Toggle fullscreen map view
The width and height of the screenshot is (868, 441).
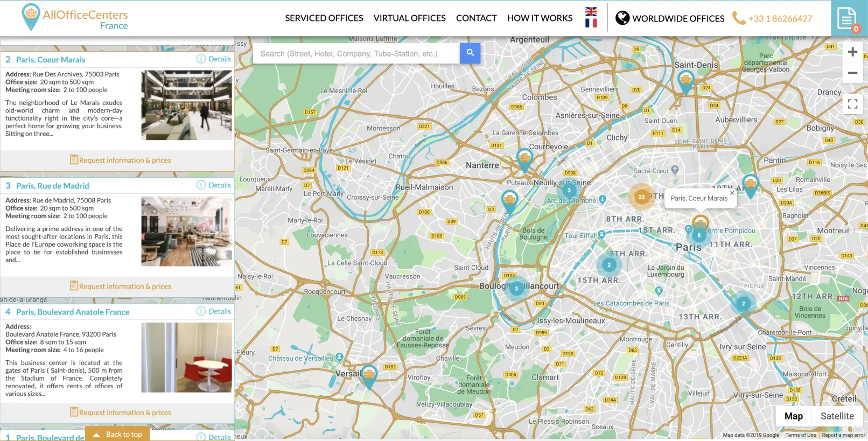pos(852,104)
